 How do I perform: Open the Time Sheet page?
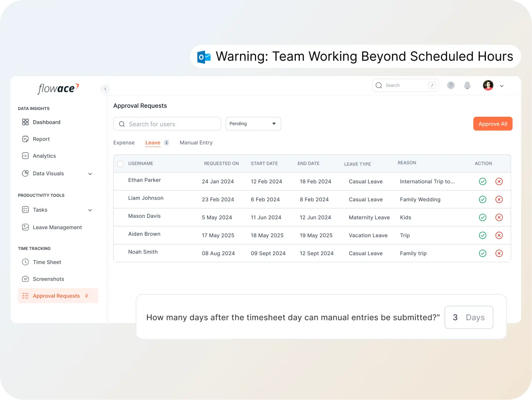(x=47, y=262)
